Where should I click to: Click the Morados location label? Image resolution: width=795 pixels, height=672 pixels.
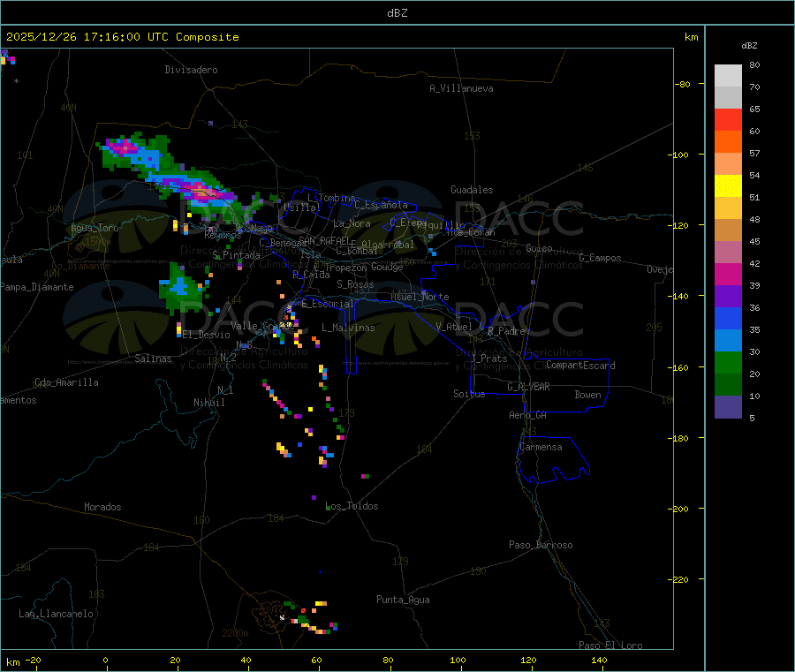(102, 507)
